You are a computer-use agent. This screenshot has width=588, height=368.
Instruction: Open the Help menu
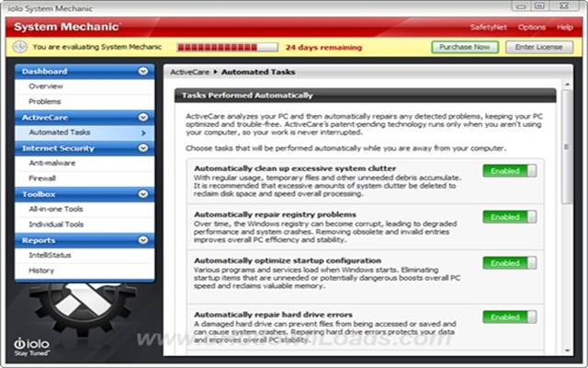click(564, 28)
